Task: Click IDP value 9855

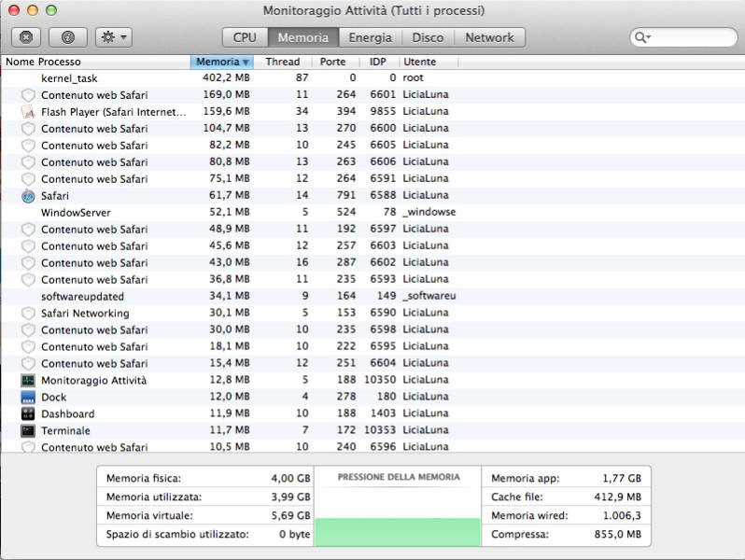Action: pyautogui.click(x=383, y=111)
